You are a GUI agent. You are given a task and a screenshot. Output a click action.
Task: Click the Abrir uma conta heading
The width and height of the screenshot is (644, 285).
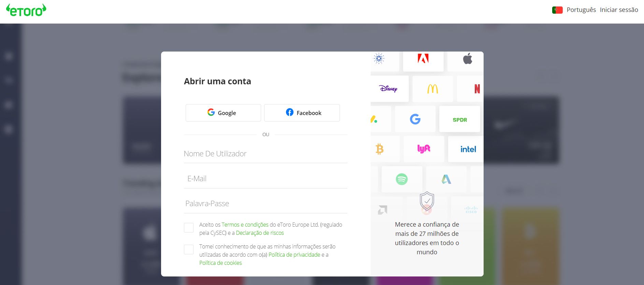[x=217, y=81]
